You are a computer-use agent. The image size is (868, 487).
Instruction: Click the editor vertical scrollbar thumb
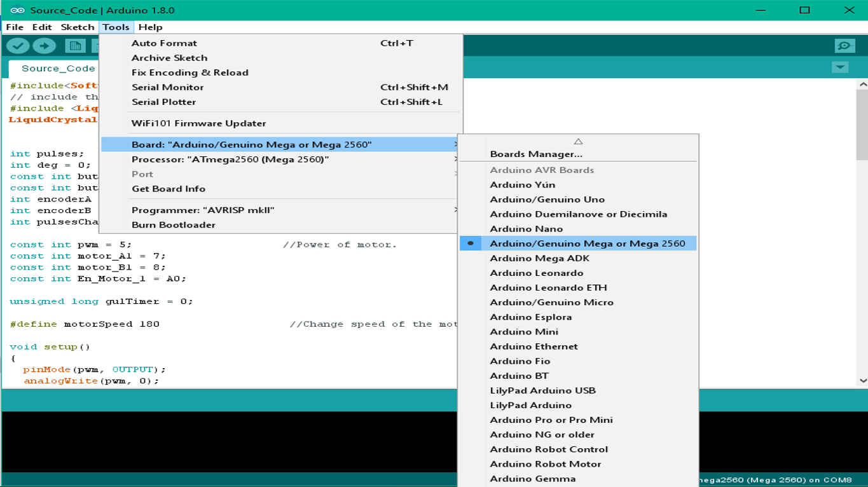(x=862, y=124)
